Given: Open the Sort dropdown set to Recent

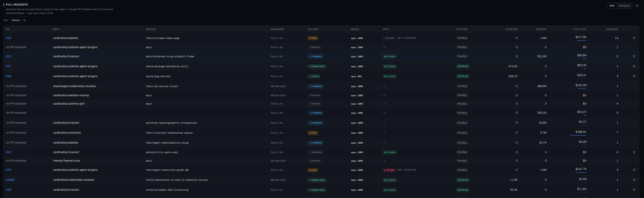Looking at the screenshot, I should [x=18, y=20].
